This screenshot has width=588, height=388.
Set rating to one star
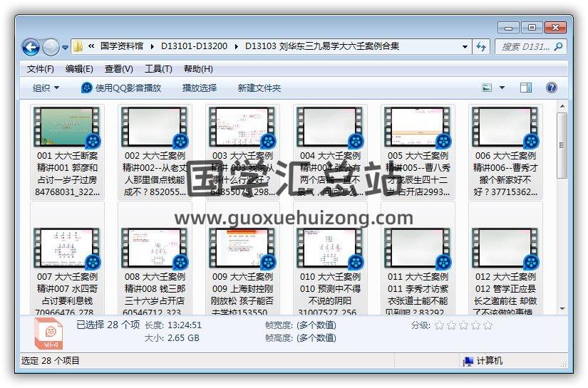pyautogui.click(x=439, y=325)
